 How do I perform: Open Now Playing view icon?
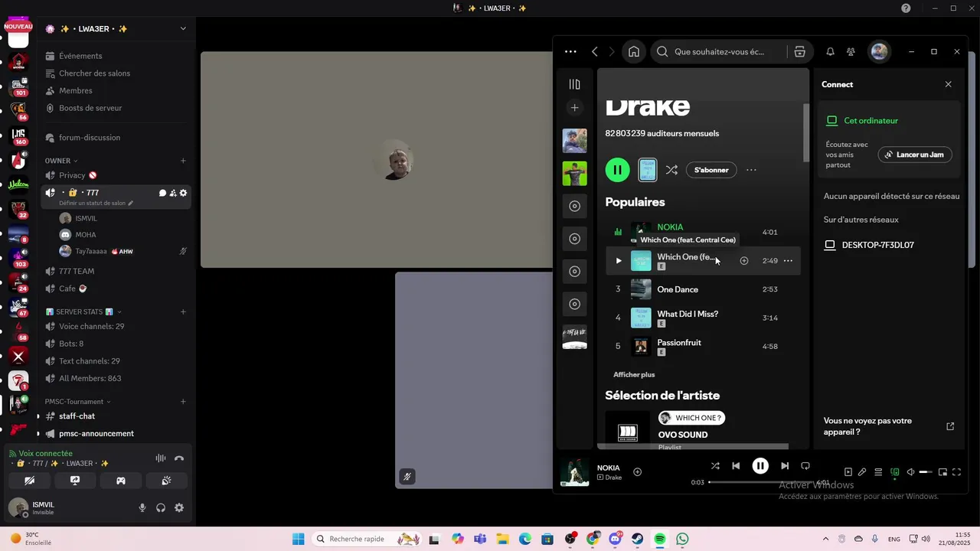coord(848,472)
